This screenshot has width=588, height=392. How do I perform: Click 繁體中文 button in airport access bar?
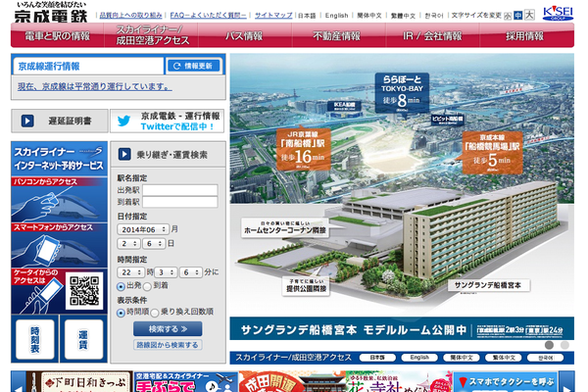504,358
